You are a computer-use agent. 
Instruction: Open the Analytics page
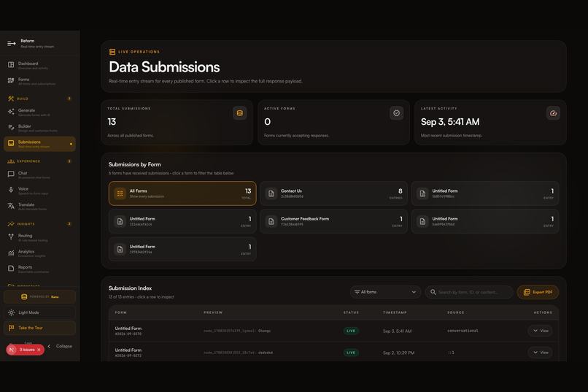[x=39, y=253]
